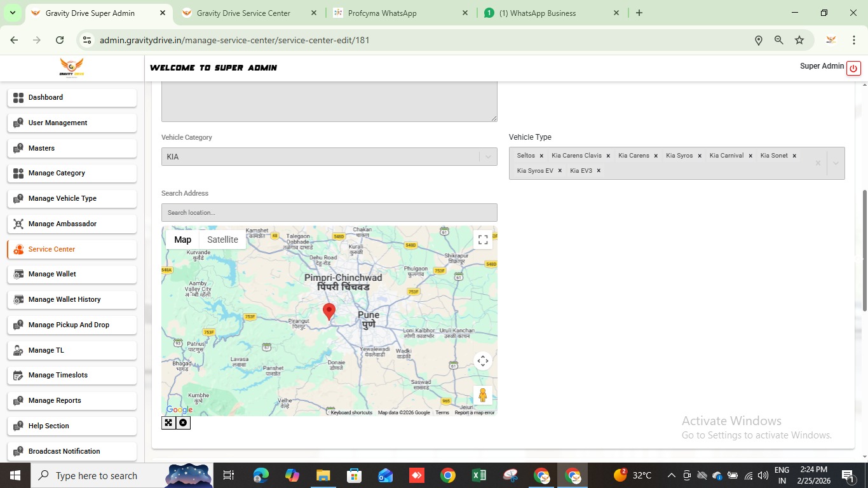
Task: Expand the Vehicle Category dropdown
Action: 488,157
